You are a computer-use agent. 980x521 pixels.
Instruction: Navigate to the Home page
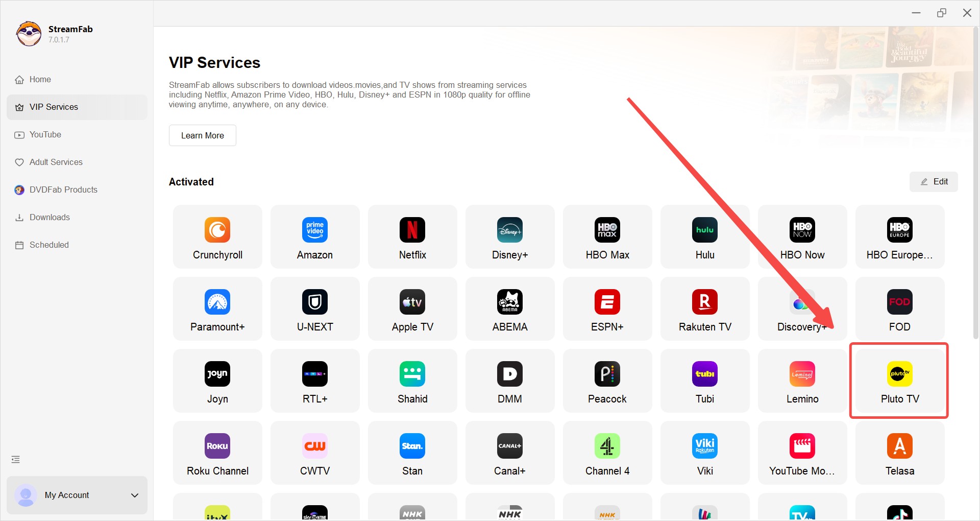39,79
